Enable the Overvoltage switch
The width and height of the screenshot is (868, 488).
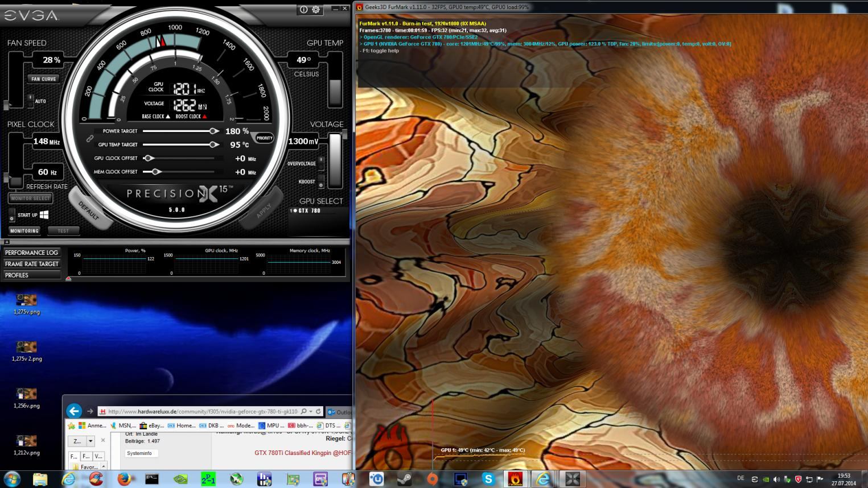tap(321, 163)
